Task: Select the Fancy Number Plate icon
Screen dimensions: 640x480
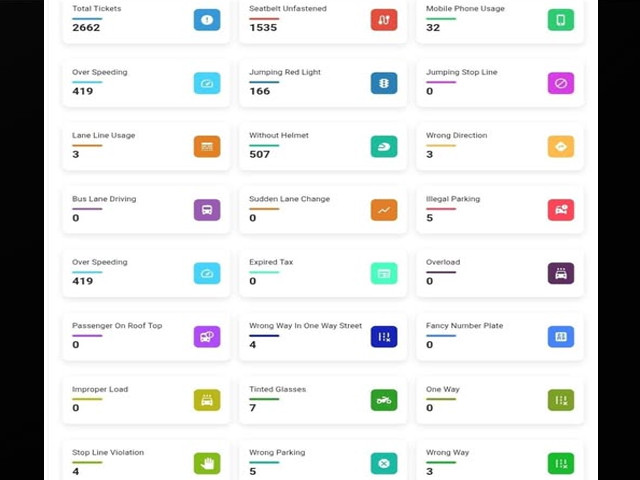Action: (561, 337)
